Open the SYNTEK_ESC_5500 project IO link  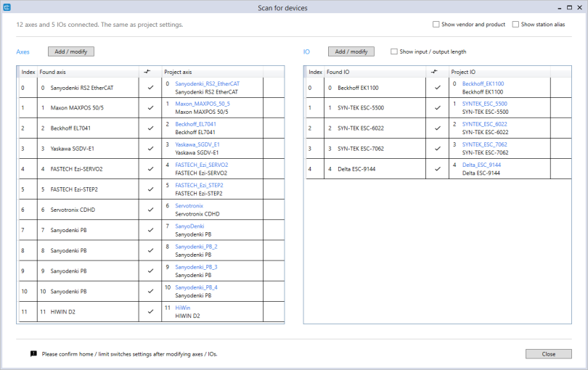[484, 104]
